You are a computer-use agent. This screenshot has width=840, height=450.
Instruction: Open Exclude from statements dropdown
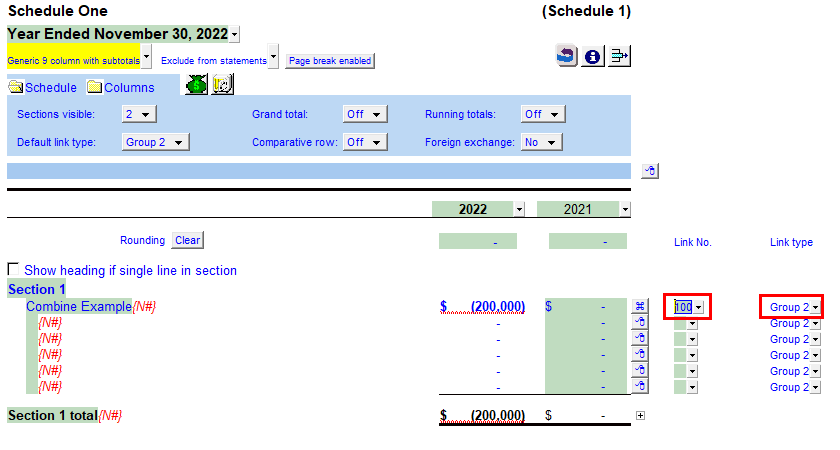pos(273,56)
